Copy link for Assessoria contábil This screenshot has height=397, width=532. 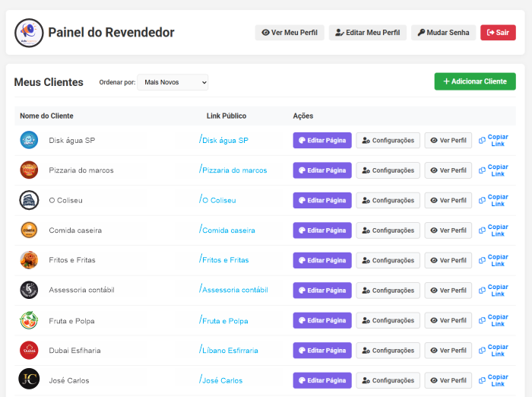click(x=494, y=291)
